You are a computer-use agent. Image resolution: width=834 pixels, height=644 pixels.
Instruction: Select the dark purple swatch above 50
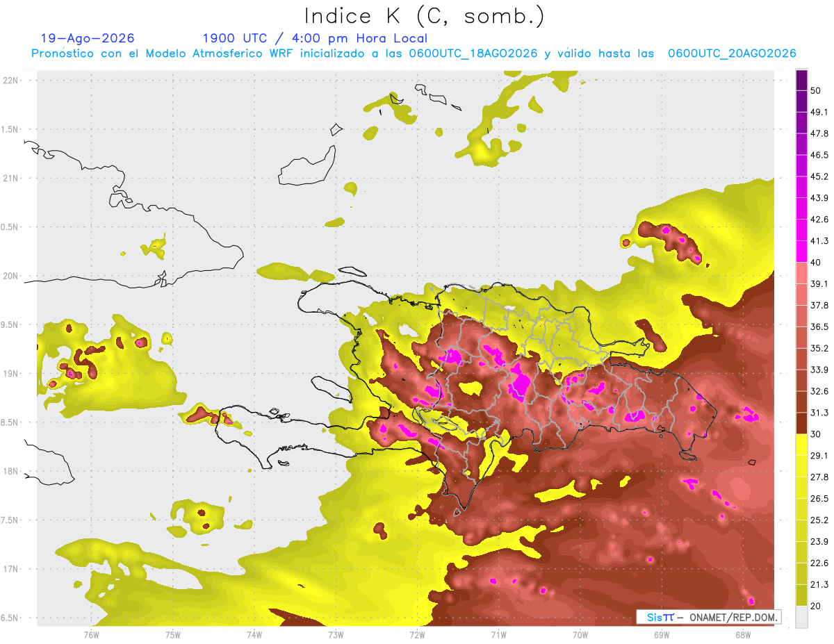[x=801, y=80]
